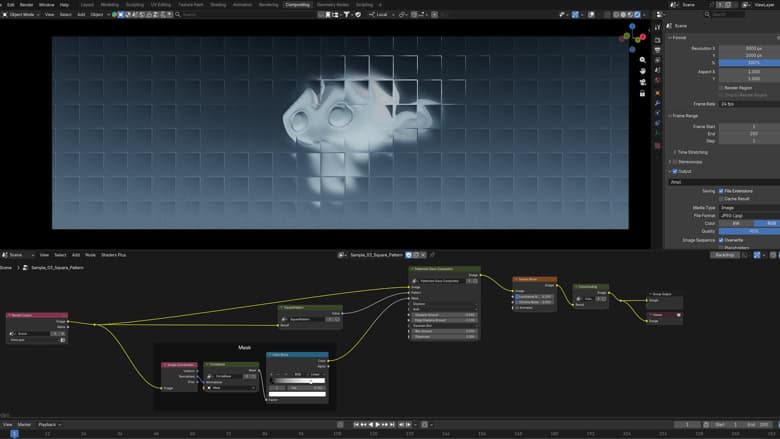Toggle the File Extensions checkbox

click(721, 191)
